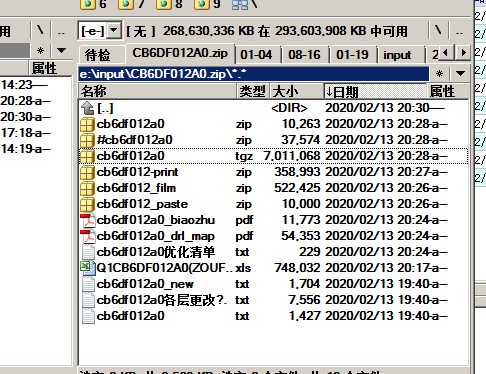Image resolution: width=486 pixels, height=374 pixels.
Task: Switch to the 待检 tab
Action: pos(98,54)
